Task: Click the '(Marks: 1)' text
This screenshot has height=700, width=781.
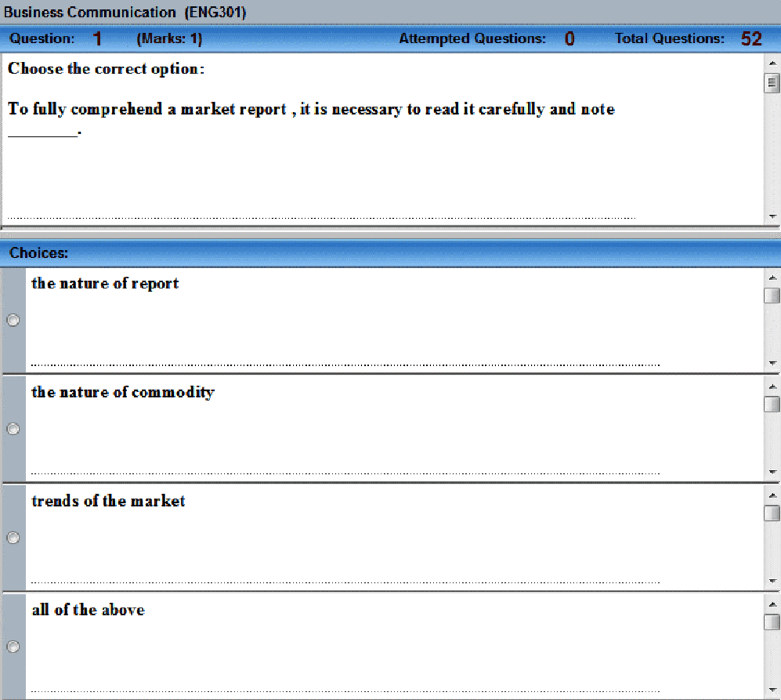Action: tap(169, 38)
